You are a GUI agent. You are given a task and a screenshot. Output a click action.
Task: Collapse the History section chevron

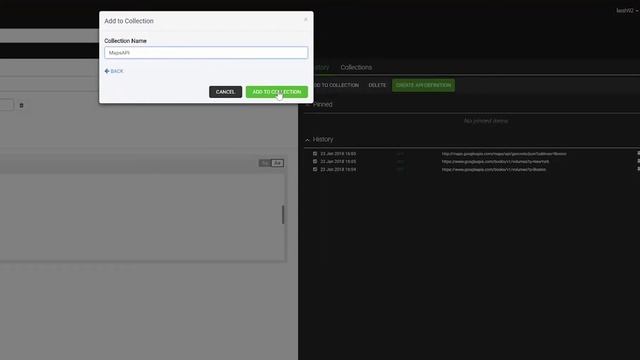[x=307, y=140]
